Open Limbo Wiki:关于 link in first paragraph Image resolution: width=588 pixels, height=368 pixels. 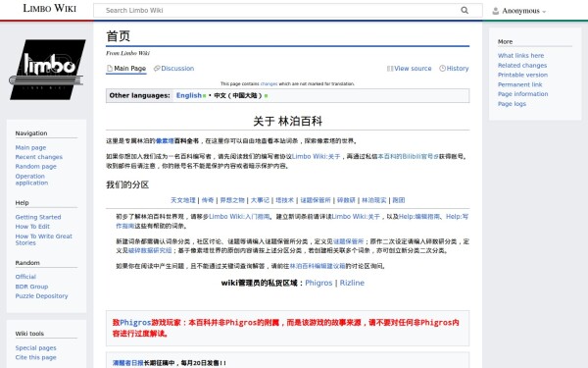[x=317, y=156]
